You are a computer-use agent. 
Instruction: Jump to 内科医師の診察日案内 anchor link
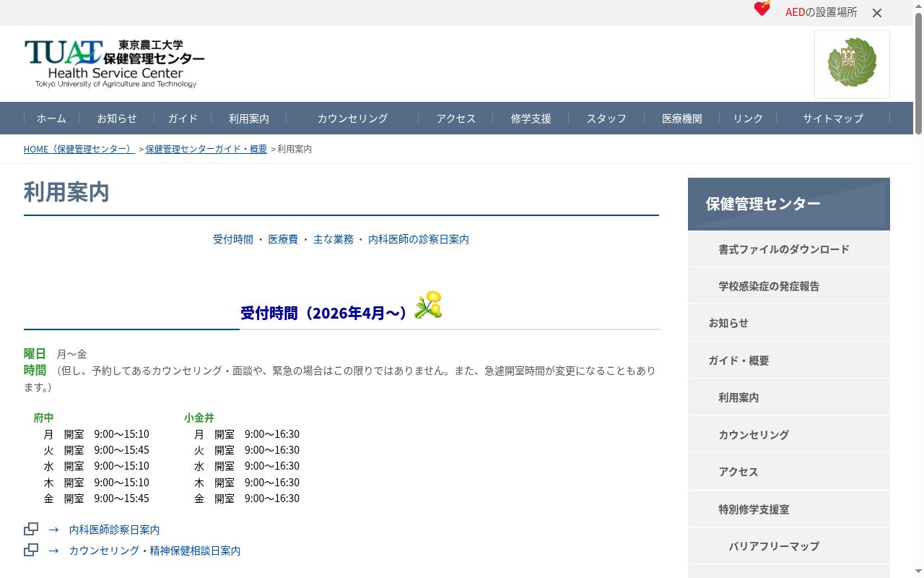pyautogui.click(x=419, y=239)
